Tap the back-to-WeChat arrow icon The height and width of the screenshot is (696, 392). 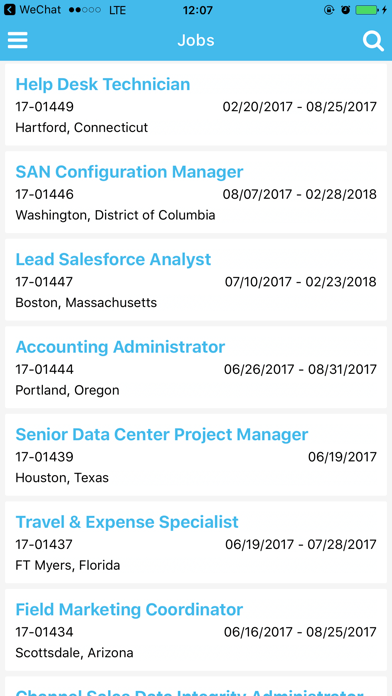click(x=9, y=10)
